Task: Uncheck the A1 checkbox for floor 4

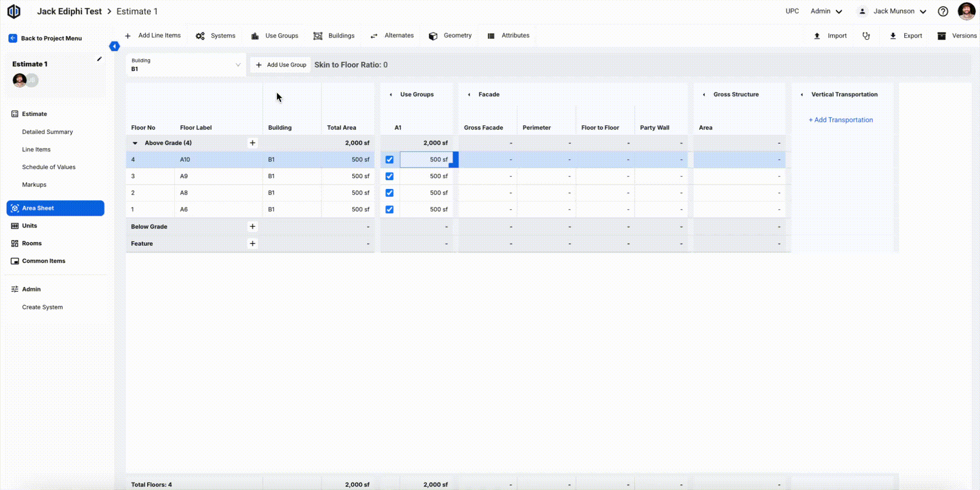Action: click(x=389, y=160)
